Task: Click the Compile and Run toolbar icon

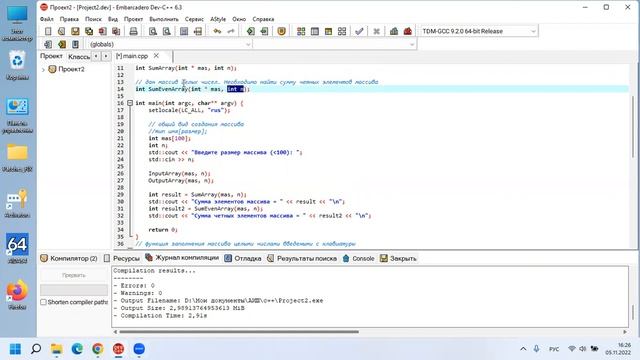Action: (x=328, y=31)
